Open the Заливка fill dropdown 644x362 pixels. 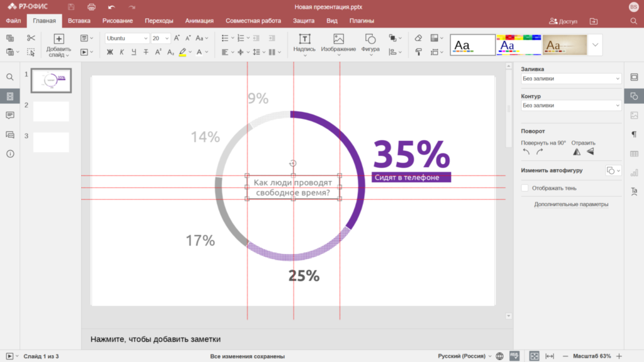pos(571,79)
